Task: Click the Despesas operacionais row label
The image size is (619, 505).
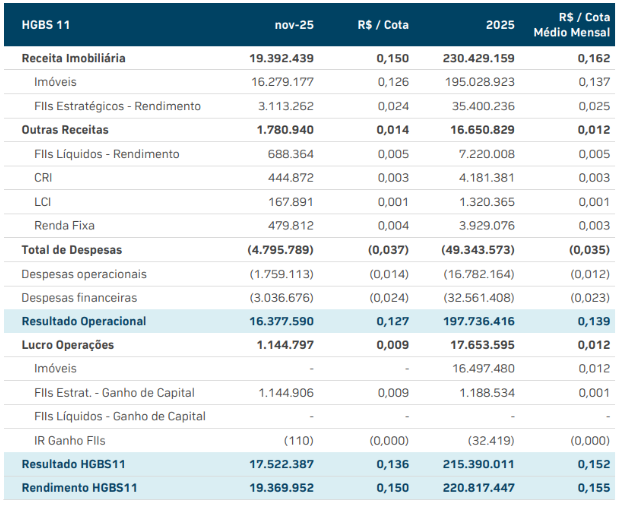Action: click(x=84, y=274)
